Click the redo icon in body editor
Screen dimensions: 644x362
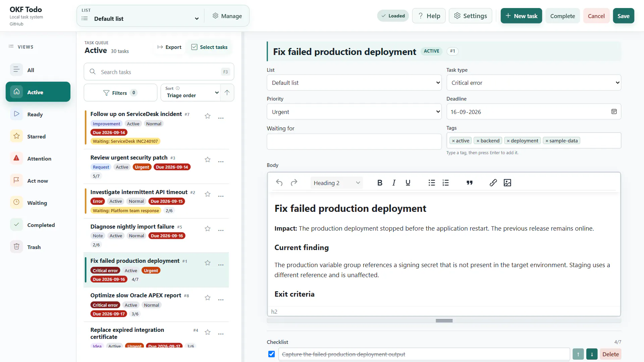click(294, 183)
